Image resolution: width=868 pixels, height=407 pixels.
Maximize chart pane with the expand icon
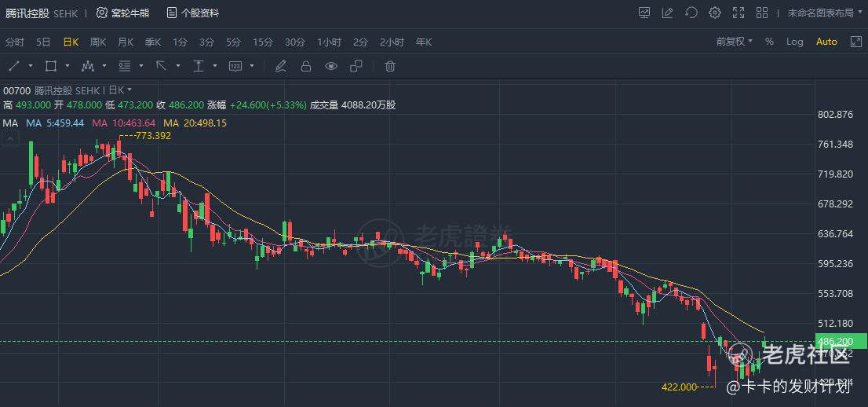pyautogui.click(x=855, y=42)
